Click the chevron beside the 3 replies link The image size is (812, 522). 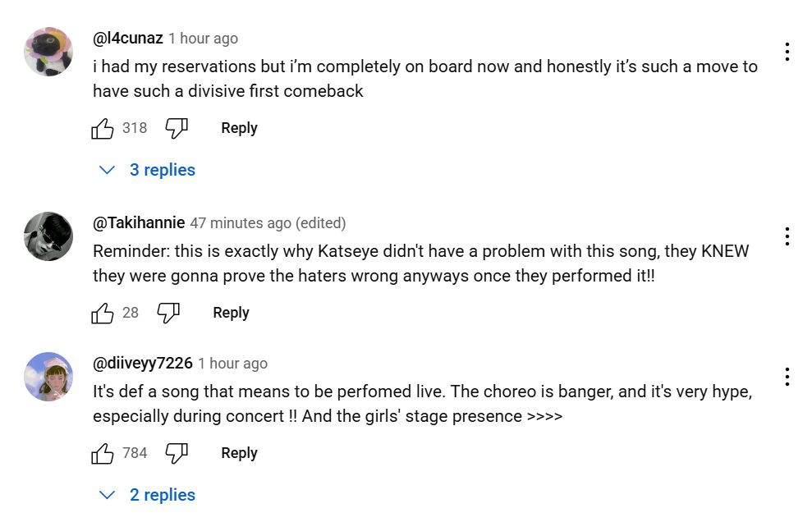coord(106,170)
